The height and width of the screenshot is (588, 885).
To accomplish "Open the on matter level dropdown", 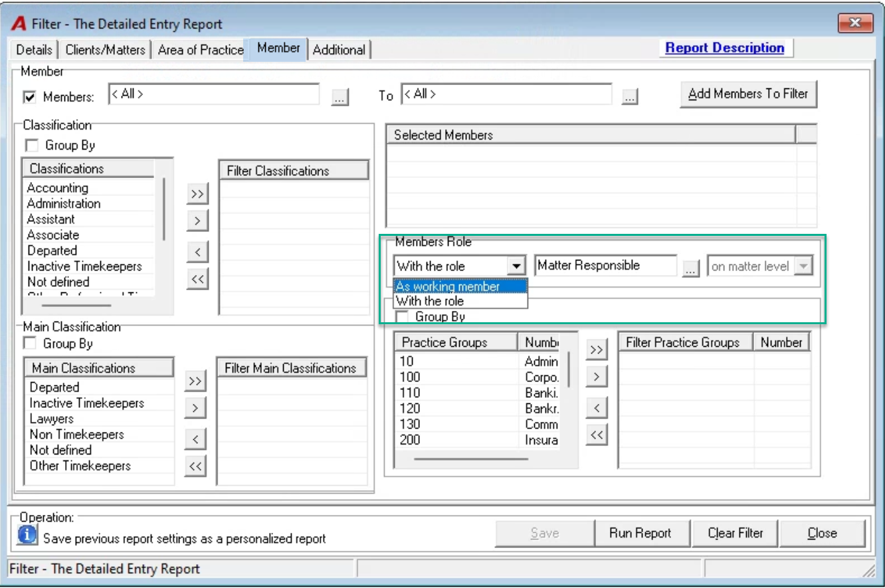I will pyautogui.click(x=804, y=266).
